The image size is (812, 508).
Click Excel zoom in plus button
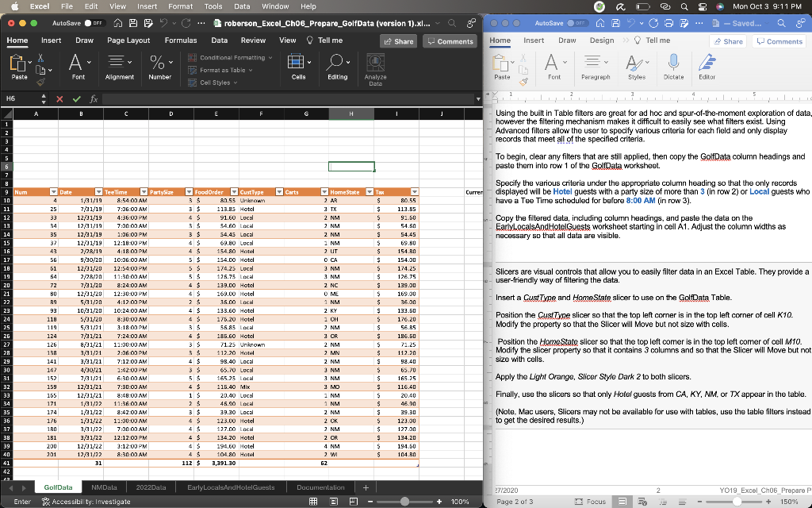pyautogui.click(x=439, y=502)
